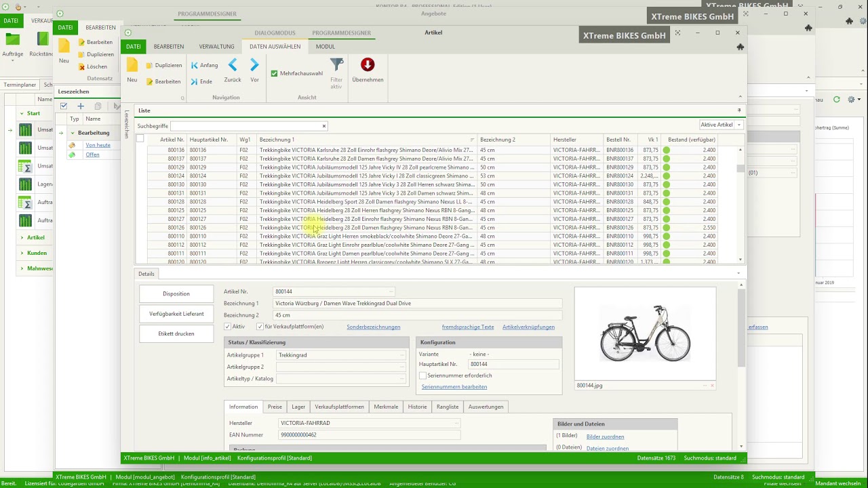Collapse Bearbeitung group in Lesezeichen
Screen dimensions: 868x488
pos(72,133)
